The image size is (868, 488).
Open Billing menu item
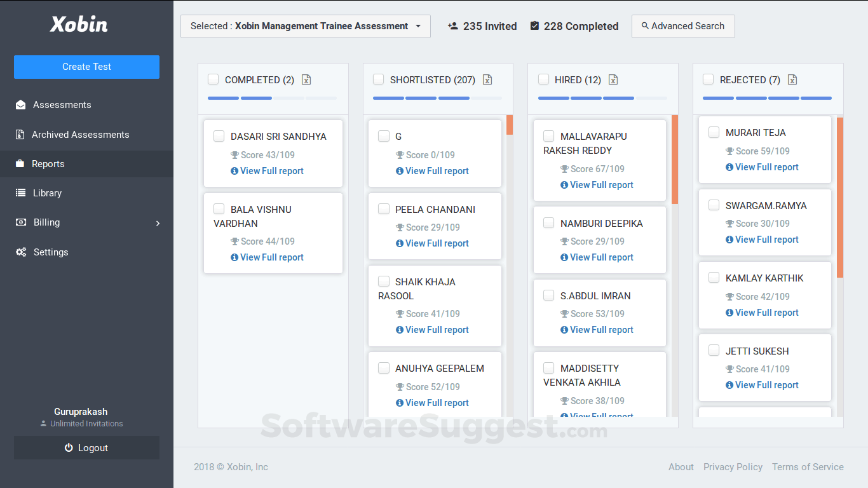86,222
